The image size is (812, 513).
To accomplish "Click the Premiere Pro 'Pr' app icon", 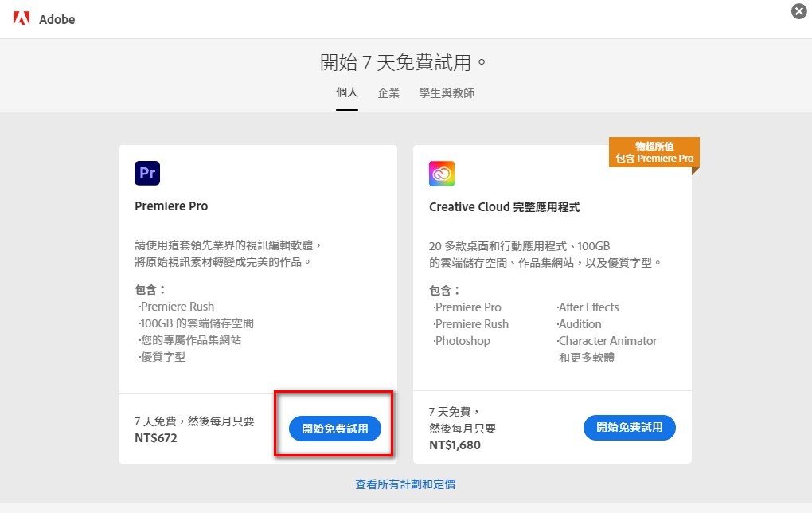I will click(147, 173).
